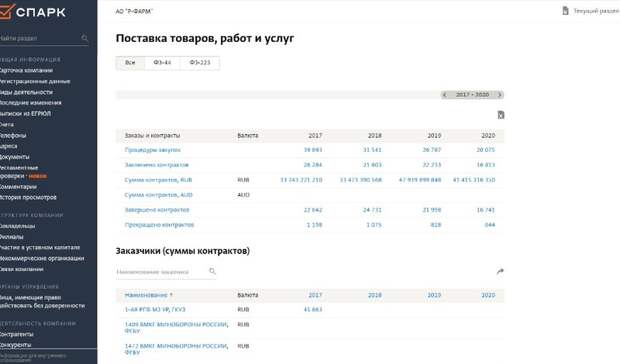Switch to the ФЗ-44 tab
The width and height of the screenshot is (620, 364).
[162, 63]
